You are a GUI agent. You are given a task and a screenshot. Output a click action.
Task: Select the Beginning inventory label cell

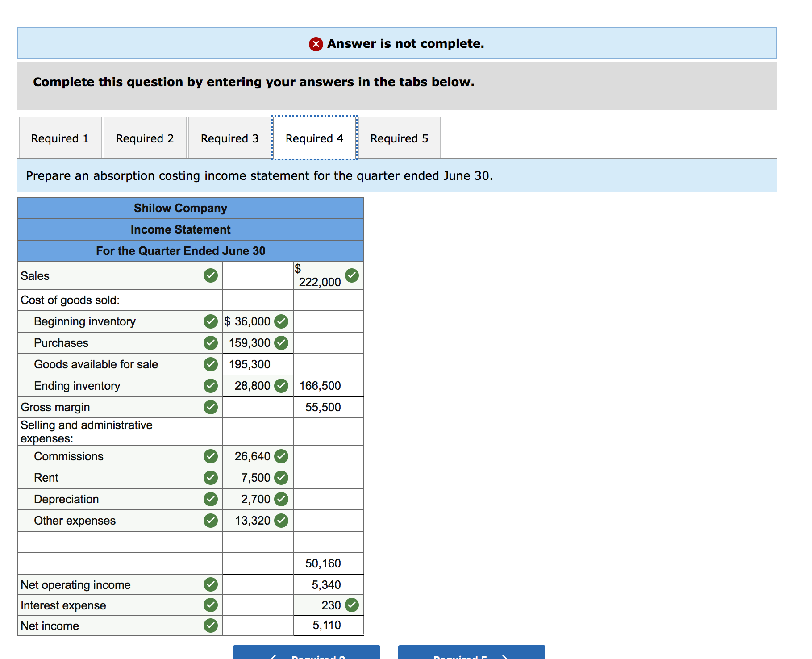[x=120, y=321]
